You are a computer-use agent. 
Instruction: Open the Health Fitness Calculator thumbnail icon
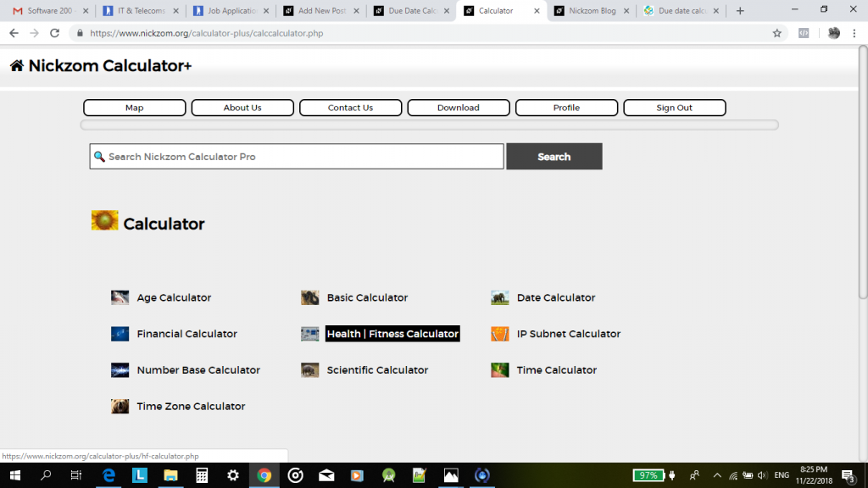310,334
